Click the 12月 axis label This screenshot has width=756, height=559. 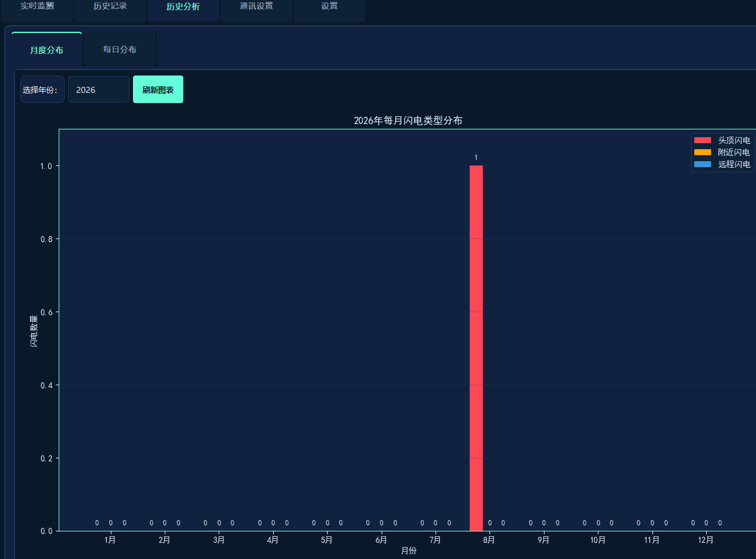pyautogui.click(x=706, y=540)
